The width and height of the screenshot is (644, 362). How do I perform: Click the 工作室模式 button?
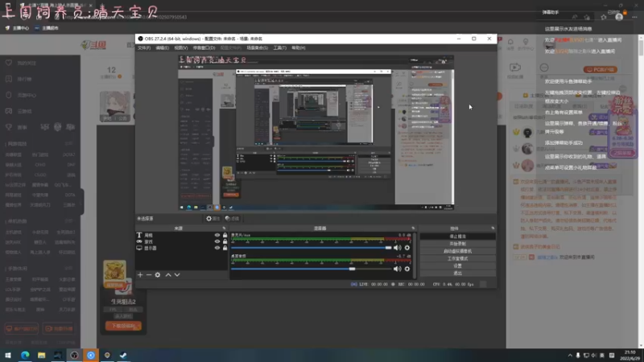click(x=457, y=258)
